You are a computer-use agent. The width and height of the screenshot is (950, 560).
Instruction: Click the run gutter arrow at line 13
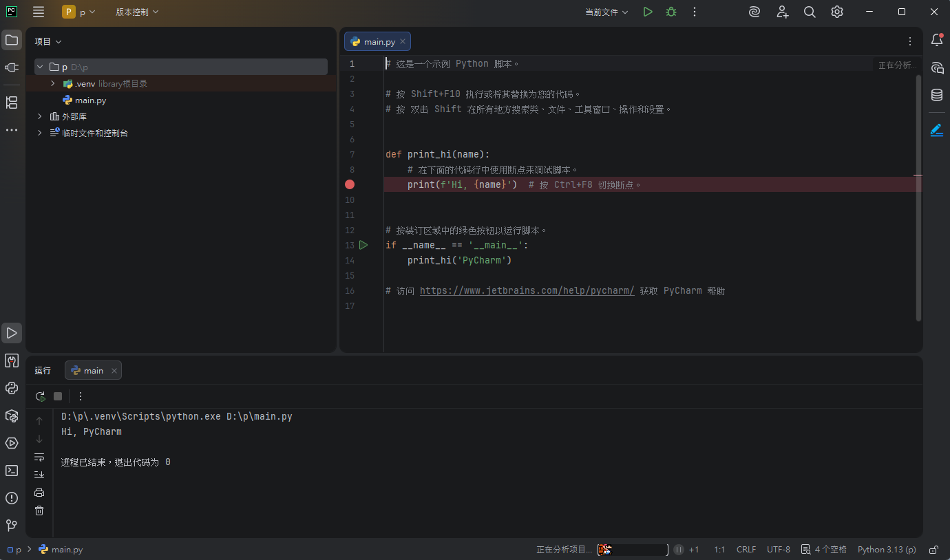(x=363, y=245)
